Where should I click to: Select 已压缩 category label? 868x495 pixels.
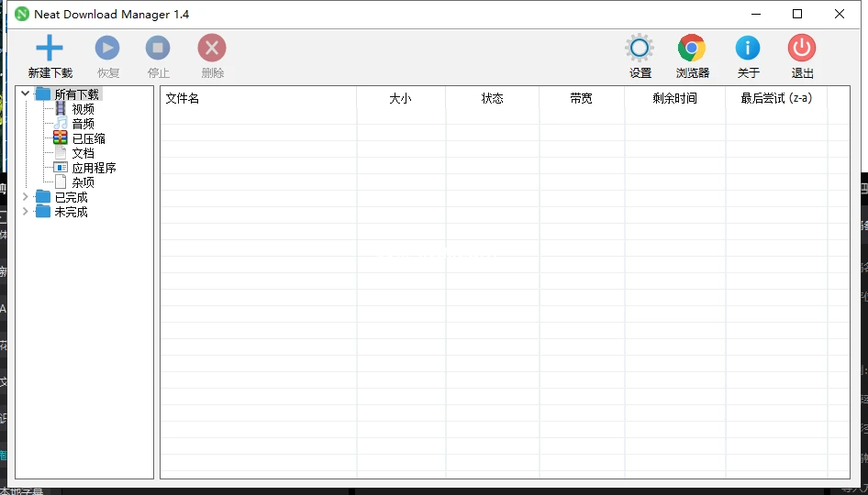pyautogui.click(x=89, y=138)
